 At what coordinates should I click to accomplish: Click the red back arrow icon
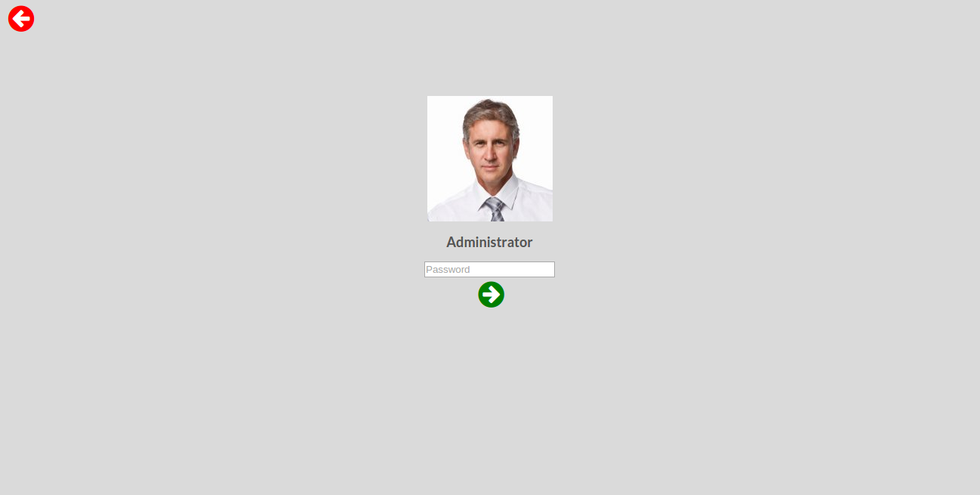pos(21,19)
